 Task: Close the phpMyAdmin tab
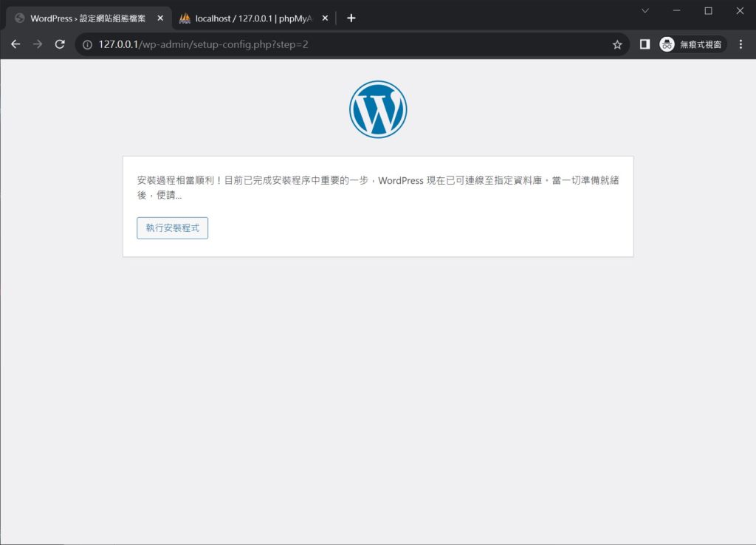[x=325, y=18]
